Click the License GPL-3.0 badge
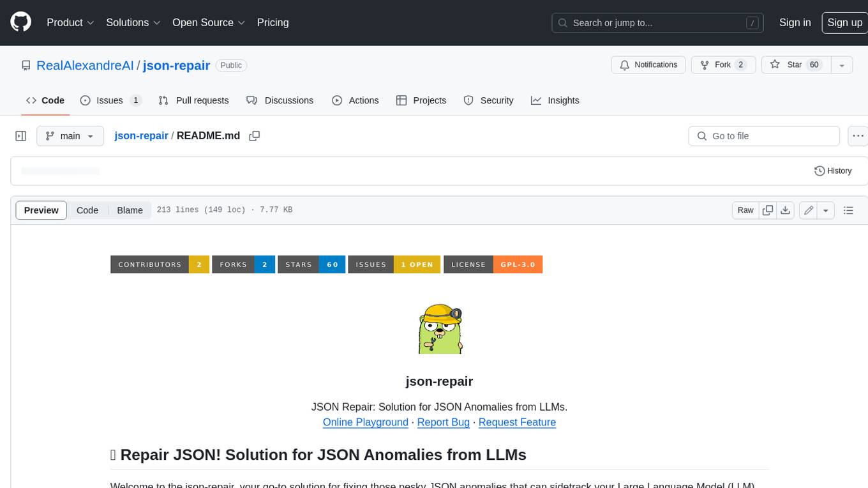 [493, 264]
